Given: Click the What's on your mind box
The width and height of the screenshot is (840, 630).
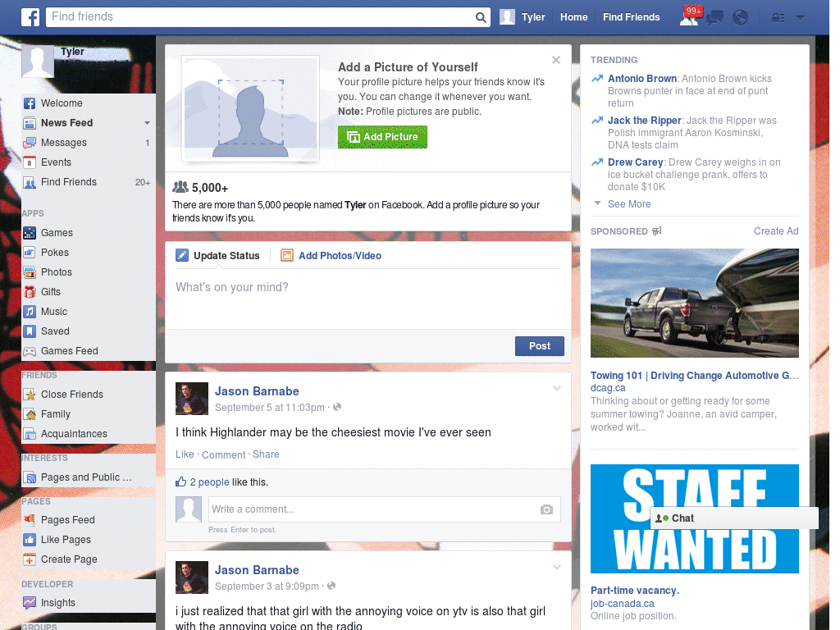Looking at the screenshot, I should (368, 298).
